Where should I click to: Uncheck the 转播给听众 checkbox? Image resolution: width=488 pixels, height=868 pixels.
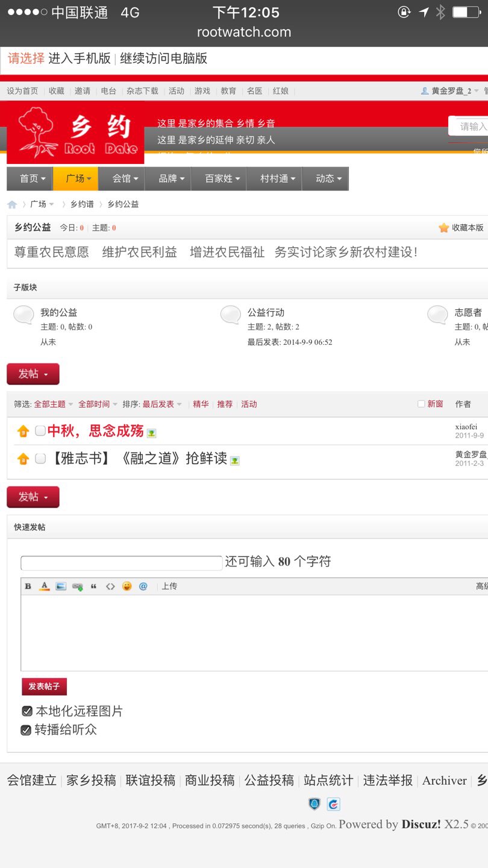(x=26, y=730)
